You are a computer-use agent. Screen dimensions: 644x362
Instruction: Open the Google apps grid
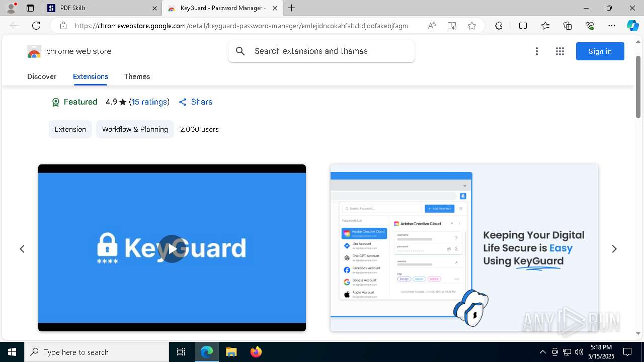pyautogui.click(x=560, y=51)
